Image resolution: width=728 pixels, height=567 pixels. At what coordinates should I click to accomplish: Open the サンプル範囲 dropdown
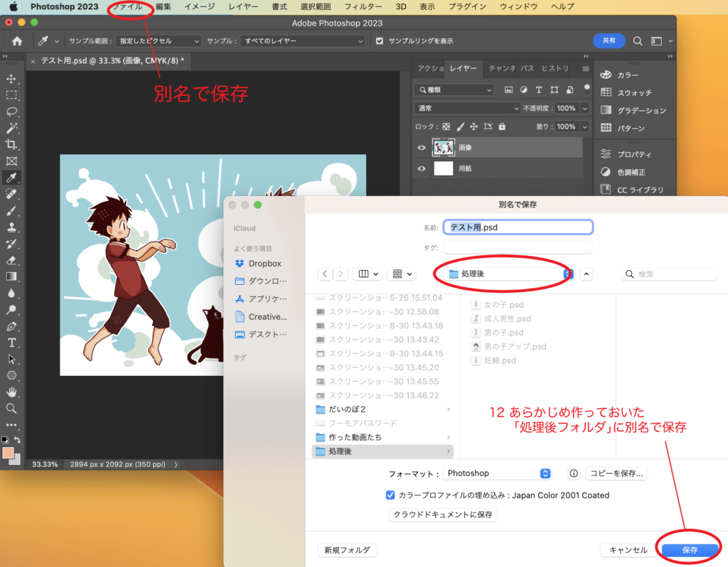coord(159,40)
